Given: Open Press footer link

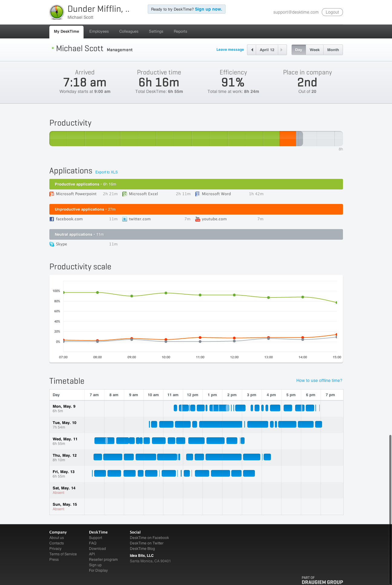Looking at the screenshot, I should click(x=54, y=560).
